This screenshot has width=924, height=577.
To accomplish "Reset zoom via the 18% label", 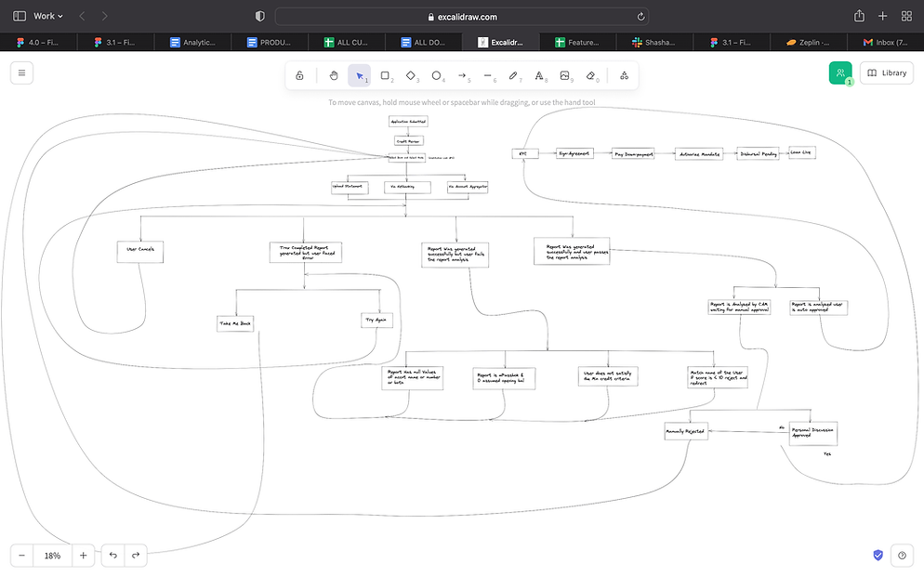I will (52, 556).
